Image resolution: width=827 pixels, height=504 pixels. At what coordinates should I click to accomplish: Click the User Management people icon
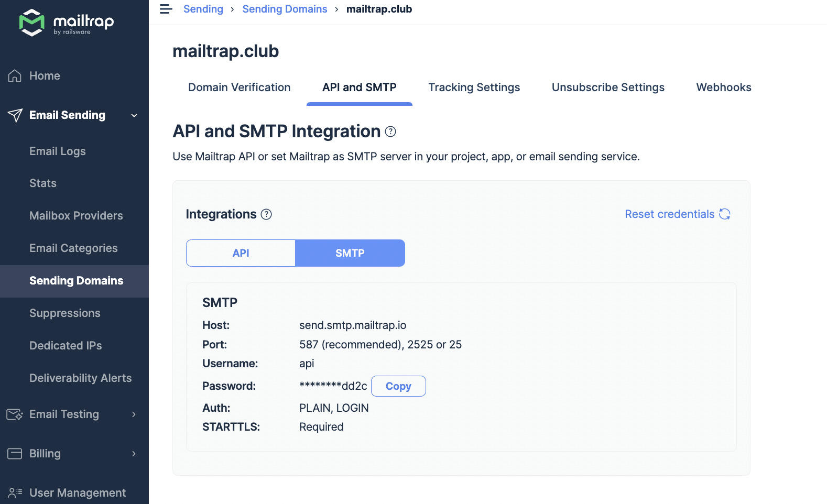click(15, 492)
